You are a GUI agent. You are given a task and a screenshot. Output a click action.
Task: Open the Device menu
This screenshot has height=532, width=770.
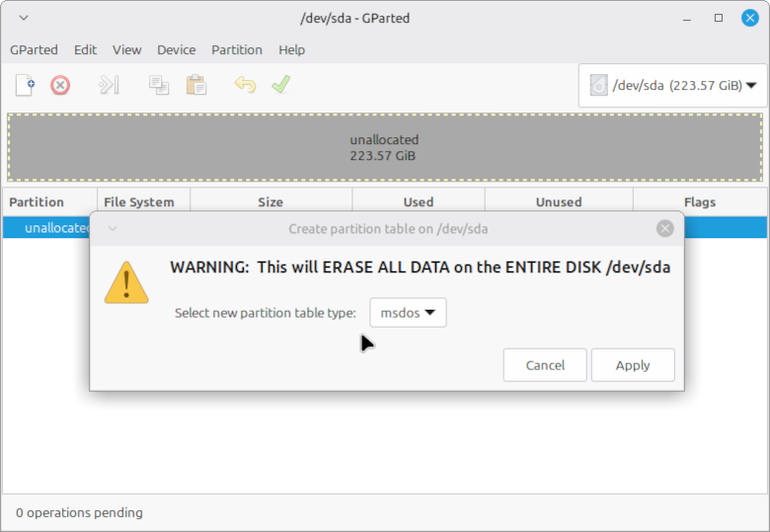tap(177, 50)
